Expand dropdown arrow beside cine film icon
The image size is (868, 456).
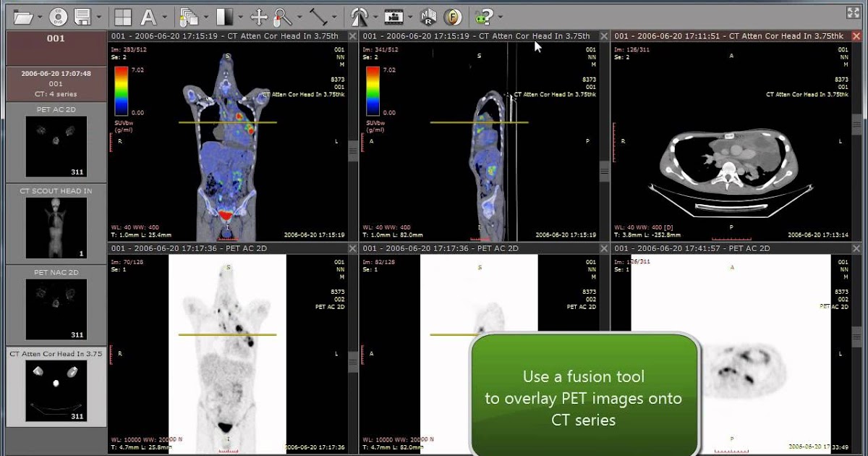410,17
